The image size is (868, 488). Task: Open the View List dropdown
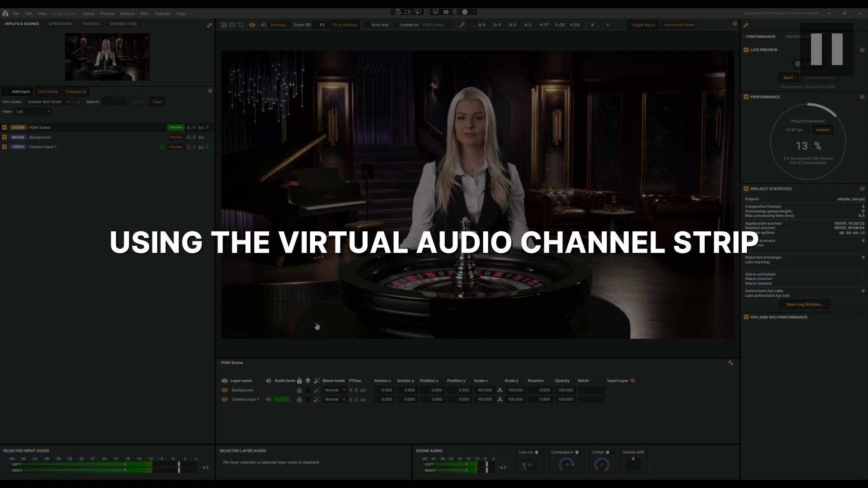[x=33, y=112]
